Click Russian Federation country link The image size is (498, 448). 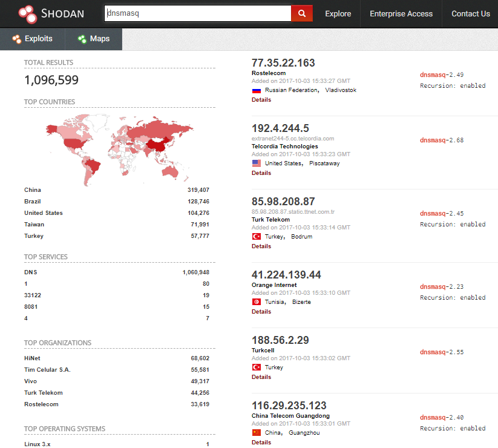292,90
